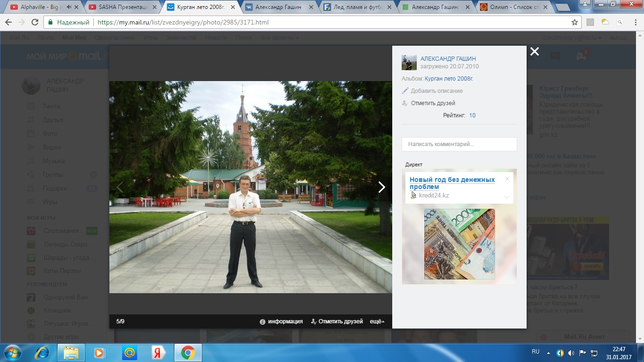644x362 pixels.
Task: Click Почта in the Mail.Ru top bar
Action: 46,38
